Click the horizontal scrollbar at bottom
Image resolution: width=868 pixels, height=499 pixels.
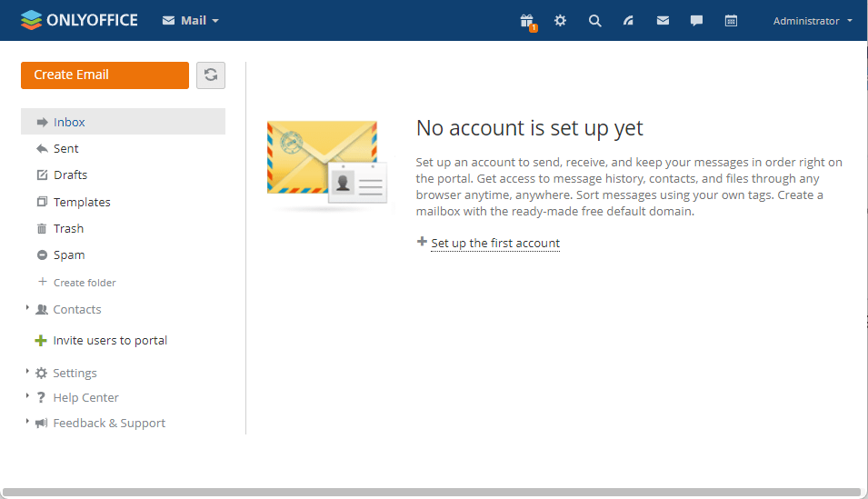coord(432,493)
